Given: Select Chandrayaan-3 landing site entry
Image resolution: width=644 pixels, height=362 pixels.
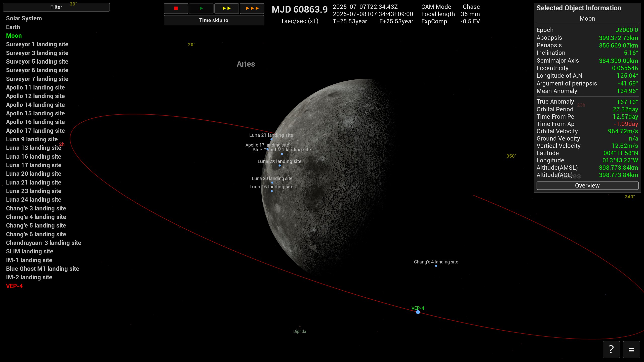Looking at the screenshot, I should coord(44,243).
